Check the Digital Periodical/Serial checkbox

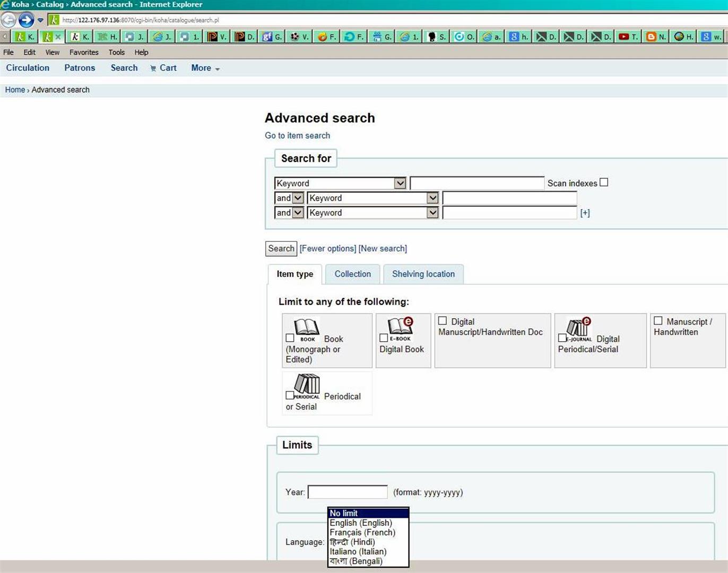coord(562,338)
